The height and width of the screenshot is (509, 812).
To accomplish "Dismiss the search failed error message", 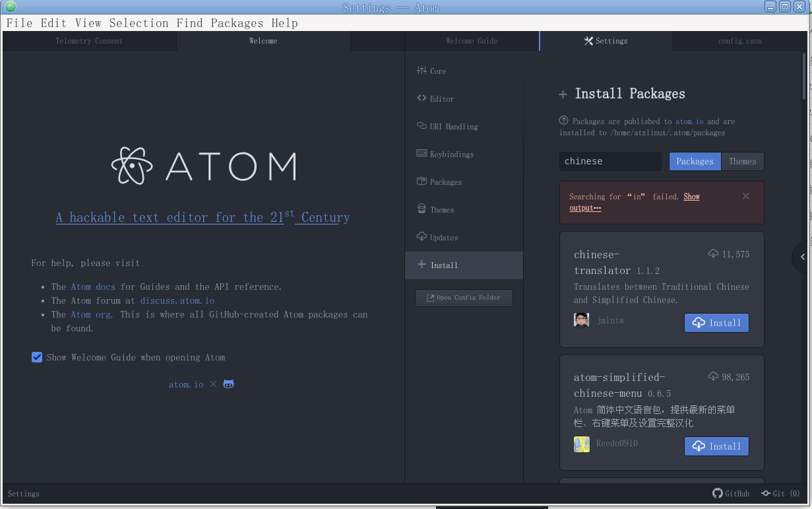I will [x=746, y=196].
